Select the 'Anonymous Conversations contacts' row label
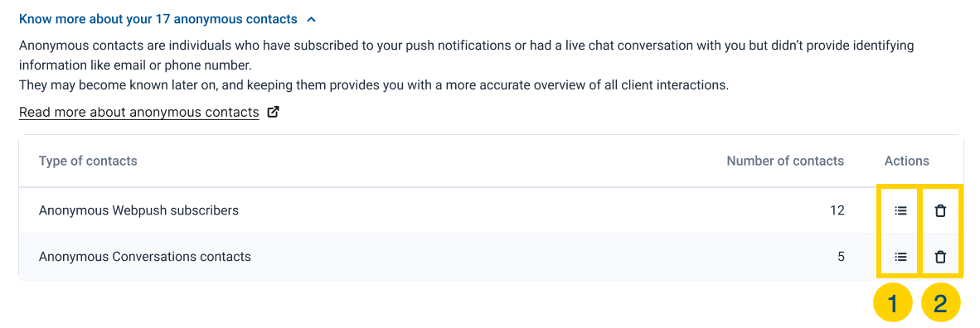 pyautogui.click(x=144, y=256)
